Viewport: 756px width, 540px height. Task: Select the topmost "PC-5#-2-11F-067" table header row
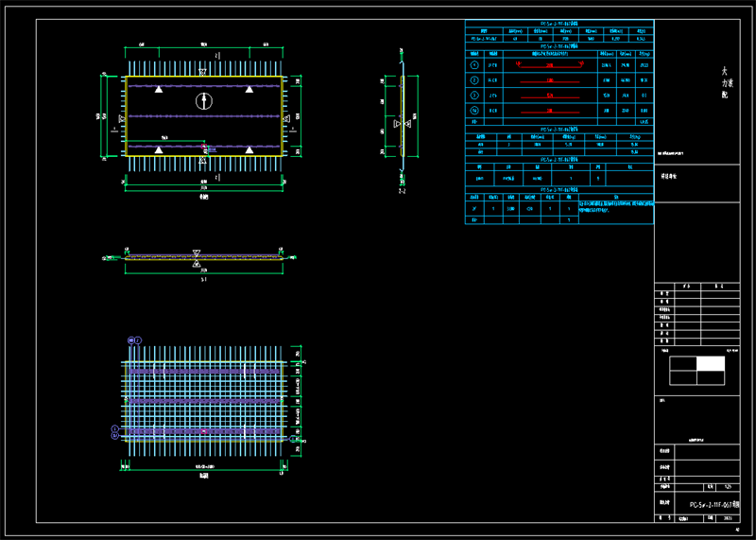point(559,23)
